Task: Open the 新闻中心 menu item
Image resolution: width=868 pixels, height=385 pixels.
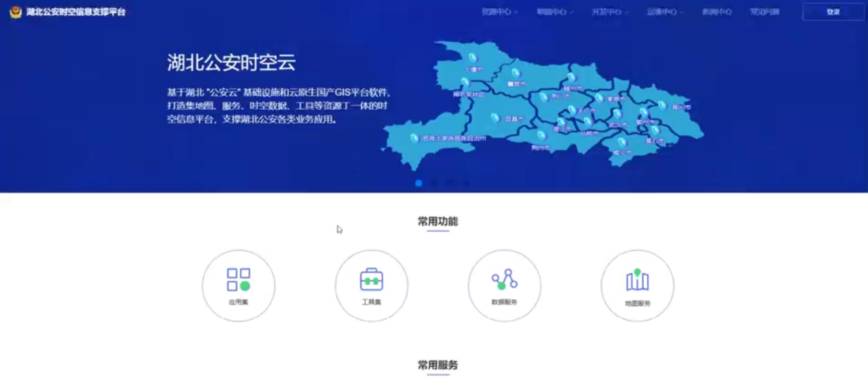Action: [x=716, y=12]
